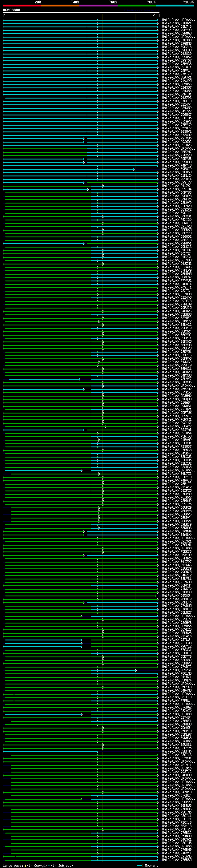Select hit UniRef100_Q43727
The height and width of the screenshot is (868, 197).
pos(177,111)
